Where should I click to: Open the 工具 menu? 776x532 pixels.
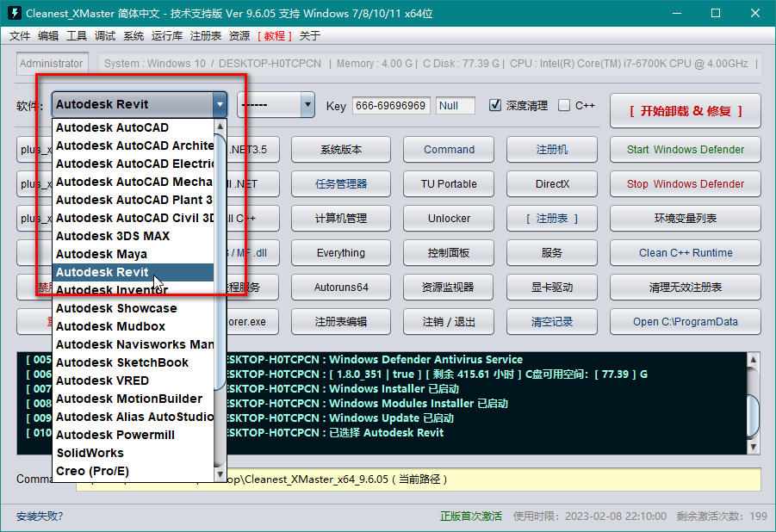(x=77, y=35)
